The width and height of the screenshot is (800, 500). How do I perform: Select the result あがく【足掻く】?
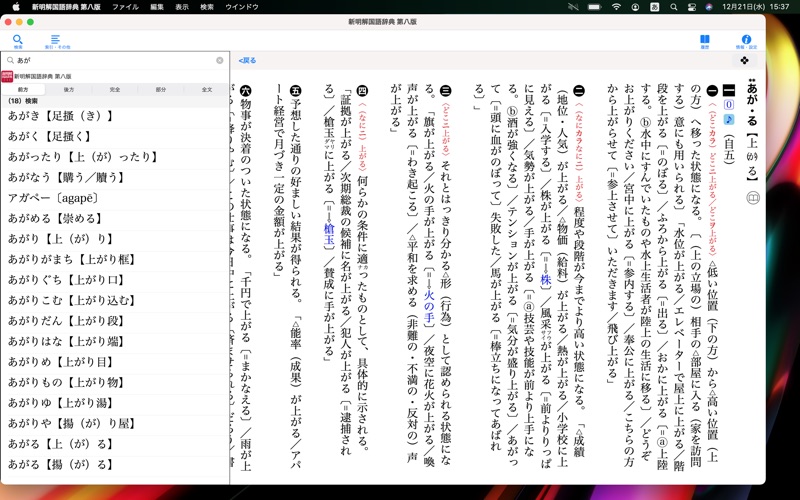click(x=115, y=136)
